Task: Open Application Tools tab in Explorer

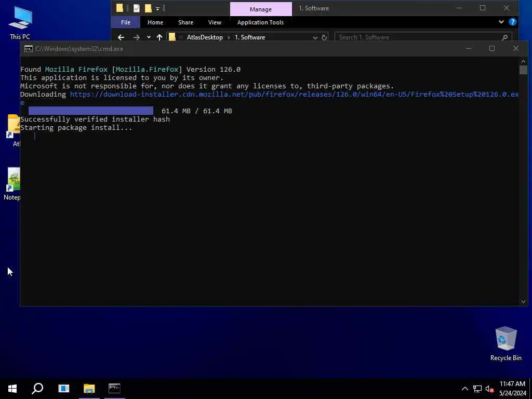Action: point(260,22)
